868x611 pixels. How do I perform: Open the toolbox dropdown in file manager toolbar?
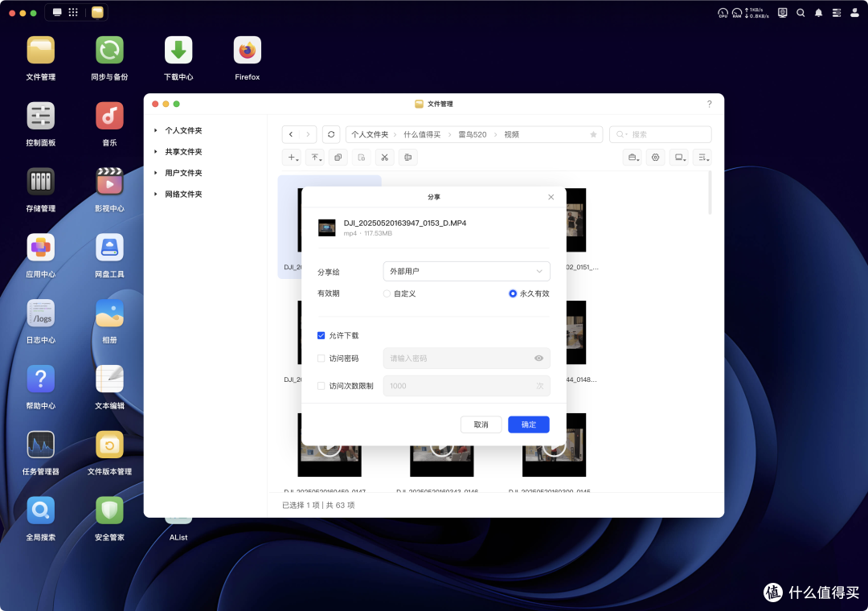[x=633, y=158]
